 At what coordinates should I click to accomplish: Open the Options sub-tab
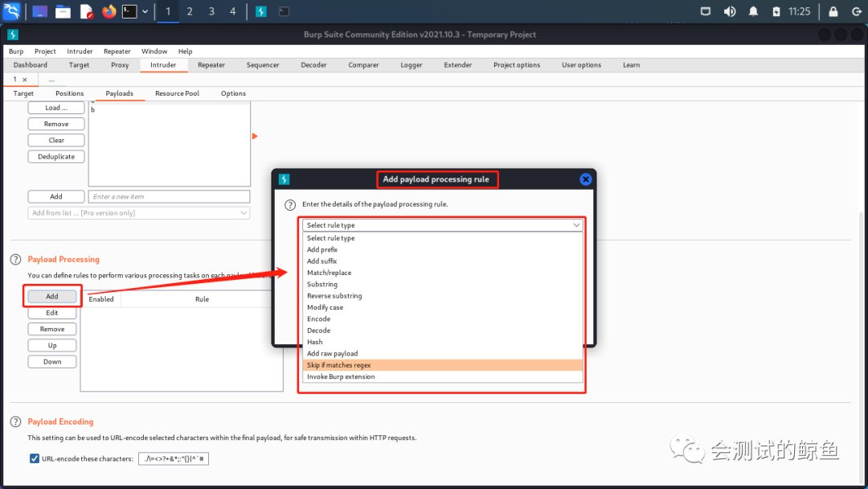[x=233, y=93]
